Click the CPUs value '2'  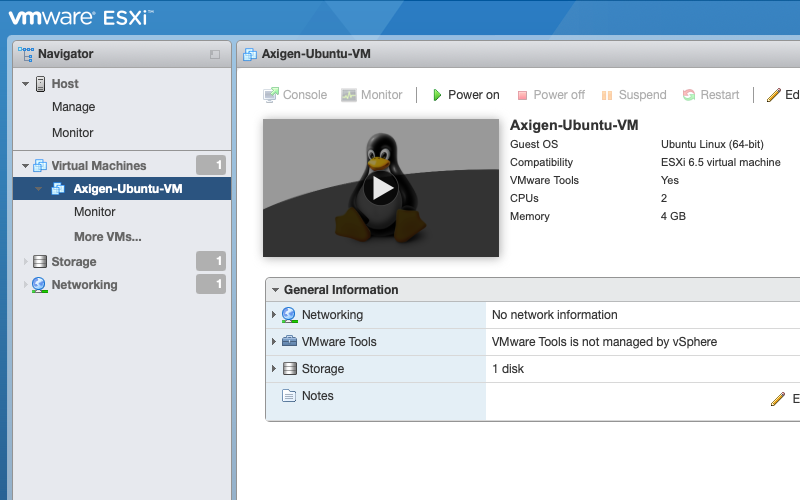(664, 198)
